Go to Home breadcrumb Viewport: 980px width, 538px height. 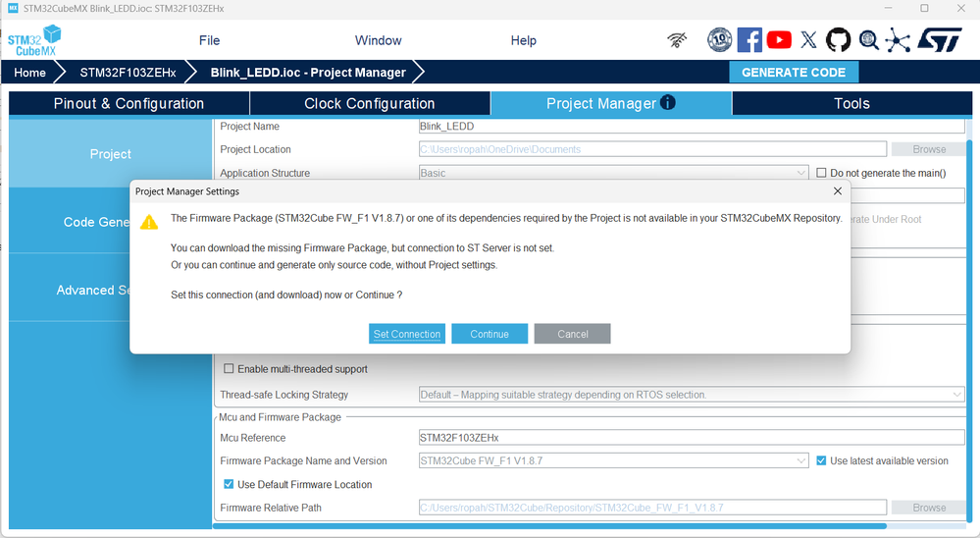coord(29,73)
